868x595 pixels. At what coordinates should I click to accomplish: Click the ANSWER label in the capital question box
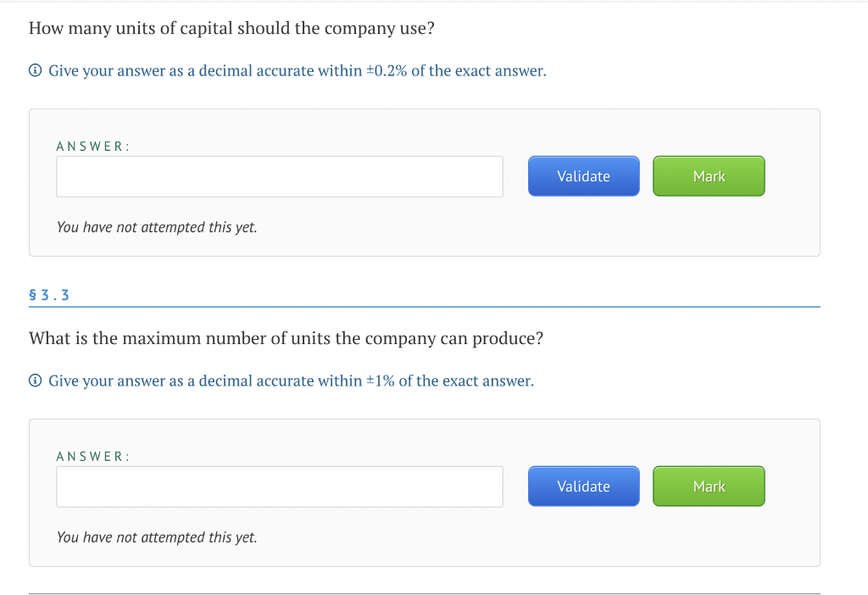click(92, 147)
